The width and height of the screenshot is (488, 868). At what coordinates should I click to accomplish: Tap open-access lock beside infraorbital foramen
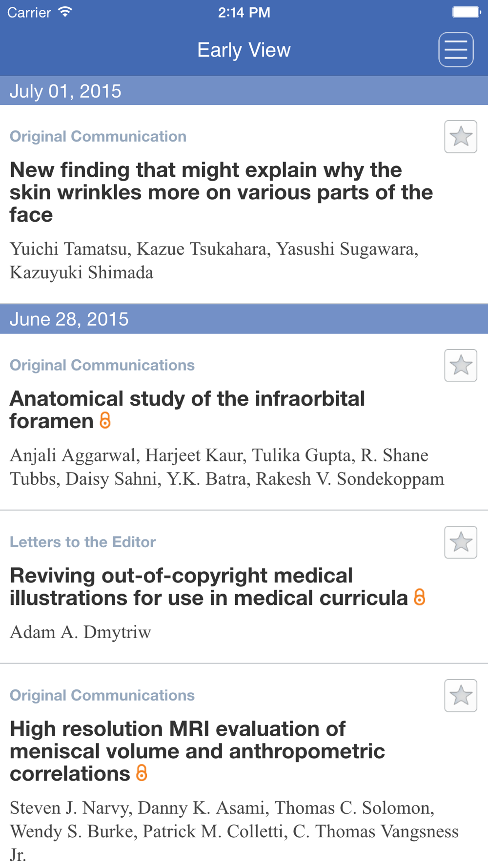105,420
